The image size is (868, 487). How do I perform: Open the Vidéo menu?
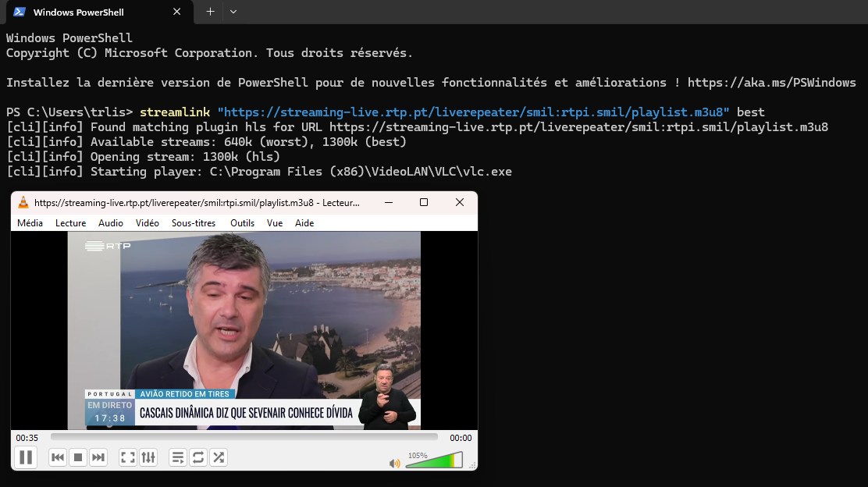pos(148,223)
